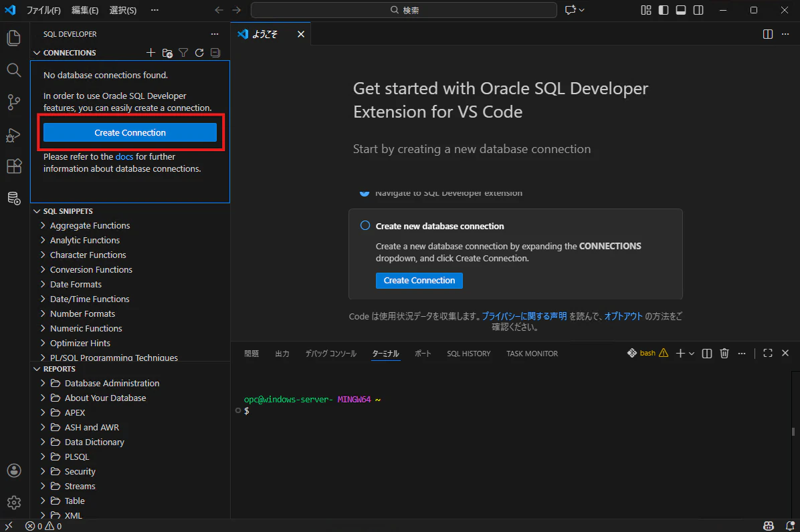
Task: Open new terminal profile dropdown arrow
Action: pyautogui.click(x=692, y=353)
